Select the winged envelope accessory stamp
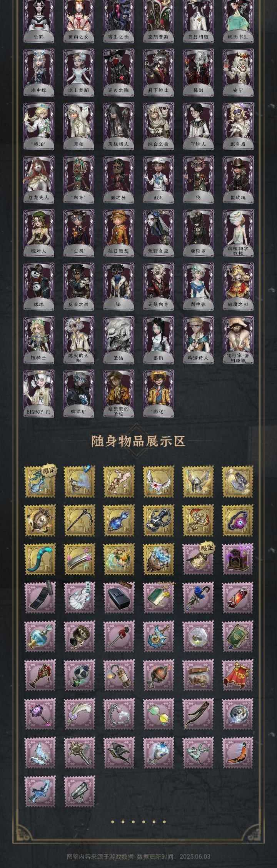 coord(159,481)
